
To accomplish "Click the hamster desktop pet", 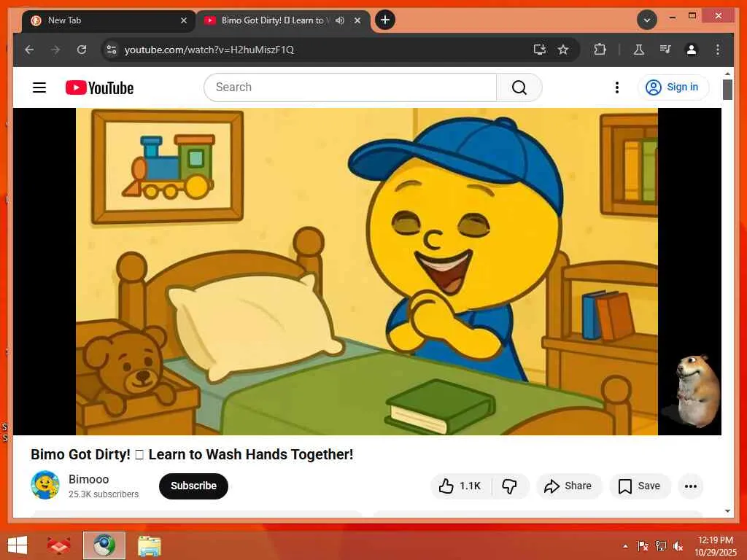I will tap(697, 391).
